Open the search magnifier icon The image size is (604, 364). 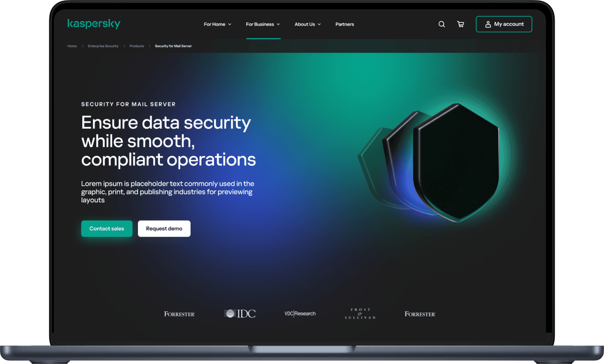(442, 24)
